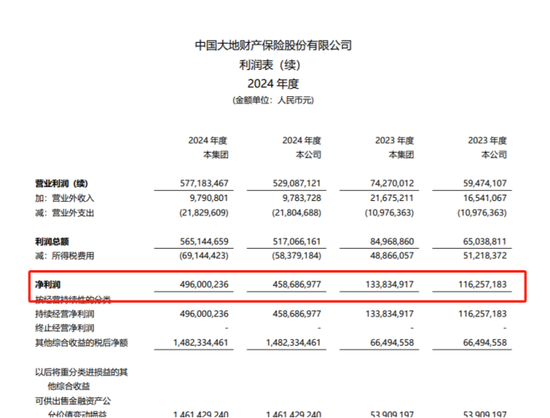Select the row label 其他综合收益的税后净额
Viewport: 550px width, 418px height.
(x=81, y=343)
